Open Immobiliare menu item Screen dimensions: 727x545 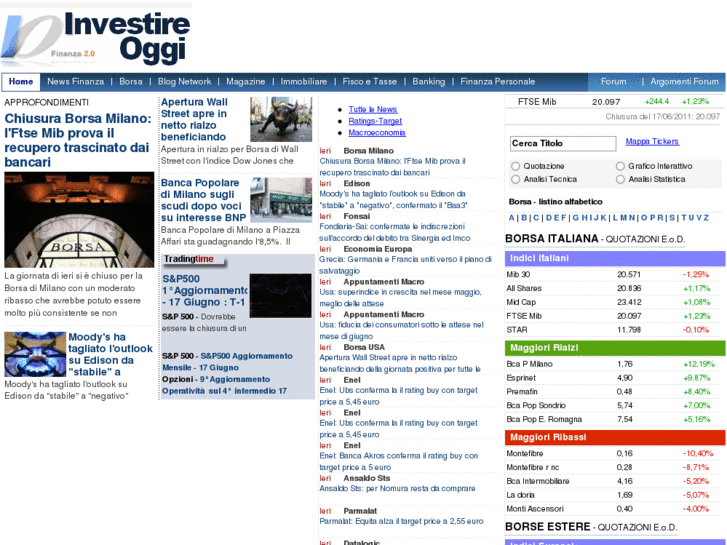click(304, 82)
